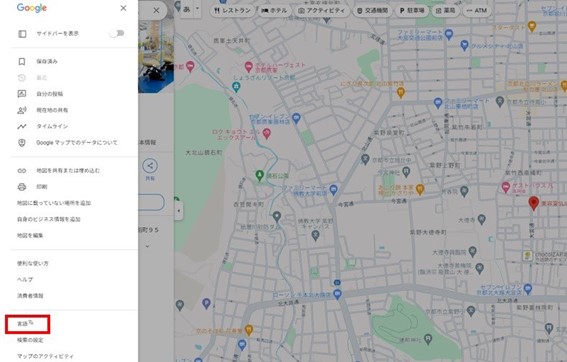Expand the input method dropdown arrow

pyautogui.click(x=197, y=9)
